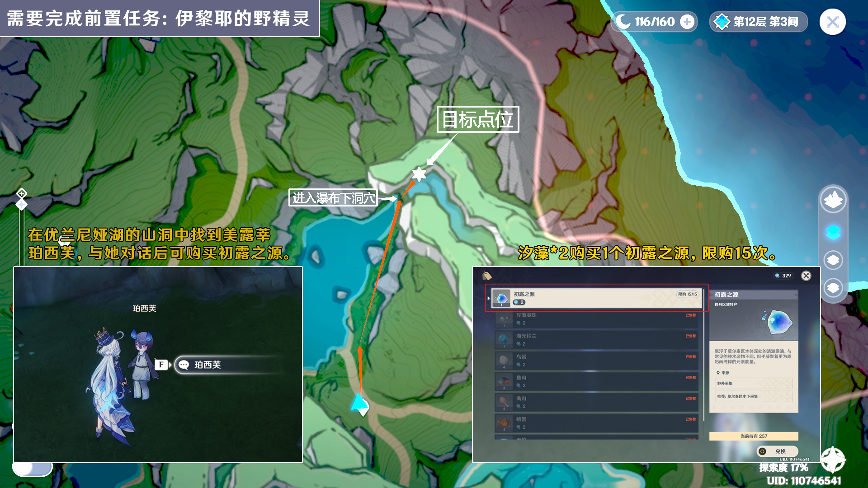Click the 329 currency counter in shop
868x488 pixels.
point(783,276)
